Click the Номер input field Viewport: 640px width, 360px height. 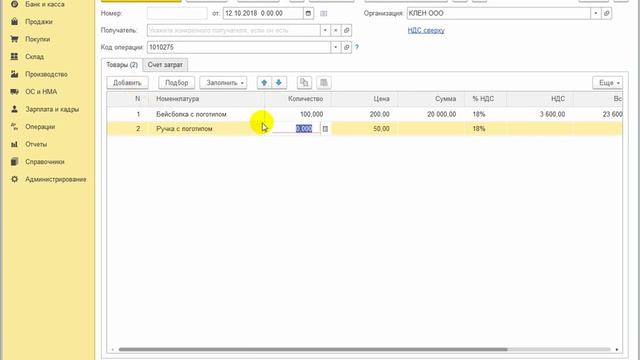tap(177, 13)
